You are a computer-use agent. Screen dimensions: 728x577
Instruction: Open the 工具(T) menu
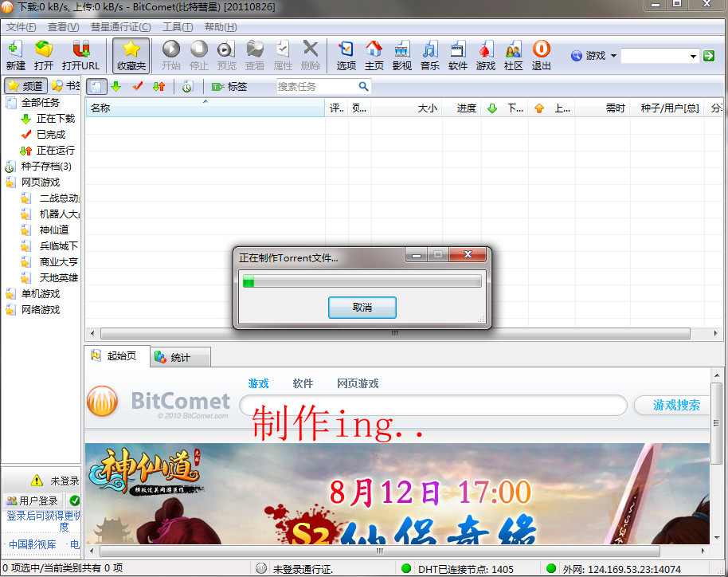178,27
